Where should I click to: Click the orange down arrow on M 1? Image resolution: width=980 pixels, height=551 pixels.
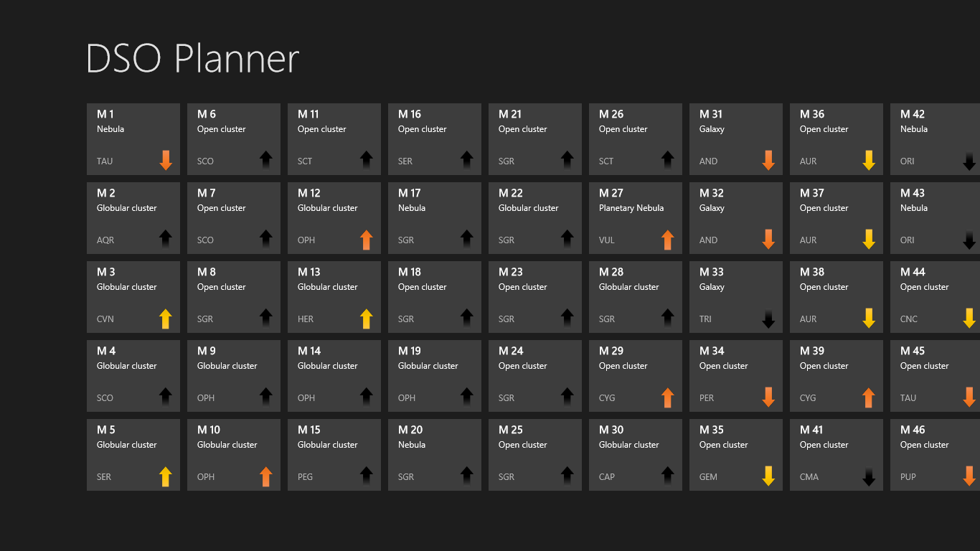166,160
